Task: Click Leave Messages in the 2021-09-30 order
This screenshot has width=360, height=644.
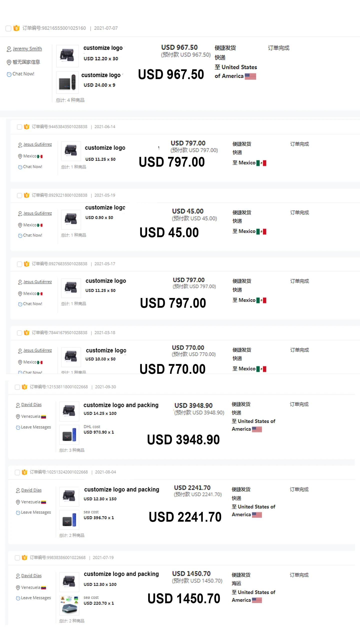Action: tap(36, 427)
